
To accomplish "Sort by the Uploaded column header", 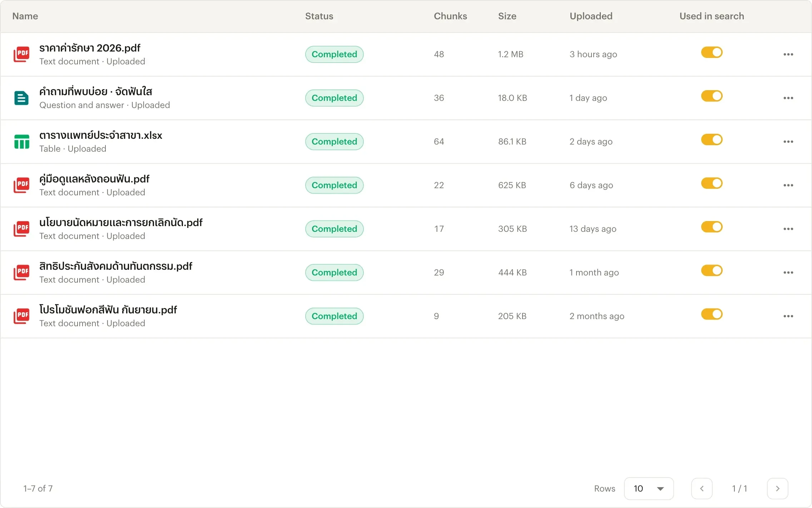I will point(591,16).
